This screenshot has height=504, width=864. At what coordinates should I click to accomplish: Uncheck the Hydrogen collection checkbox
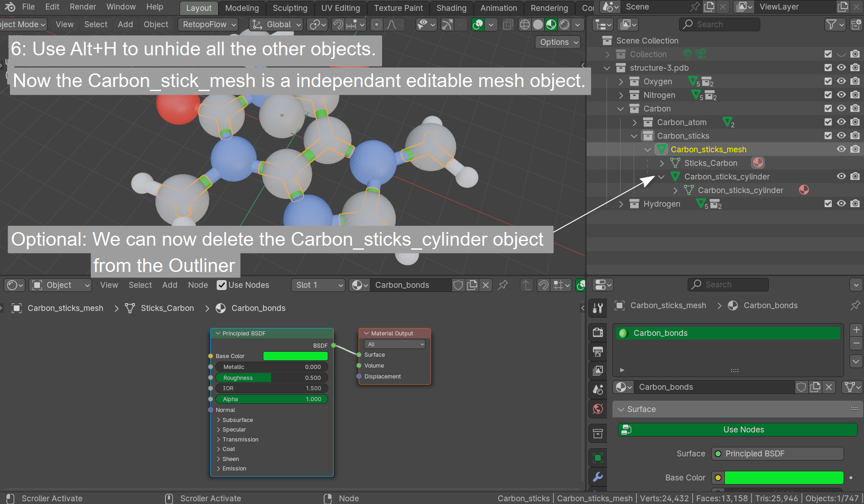click(x=828, y=204)
